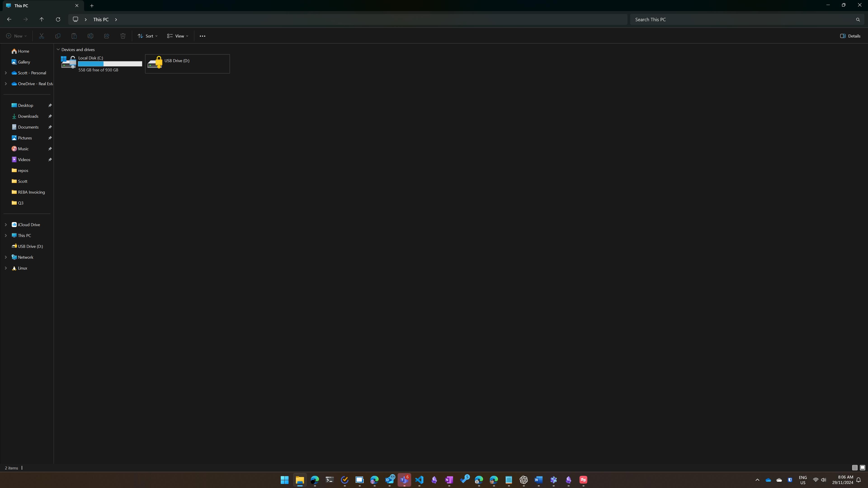Toggle the Details pane
The image size is (868, 488).
[x=850, y=36]
